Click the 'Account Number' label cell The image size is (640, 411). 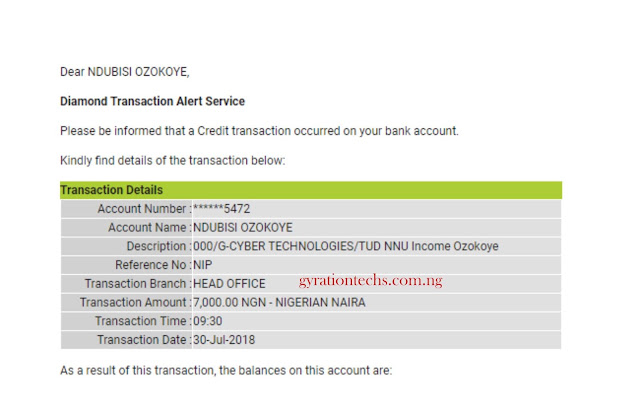point(126,209)
